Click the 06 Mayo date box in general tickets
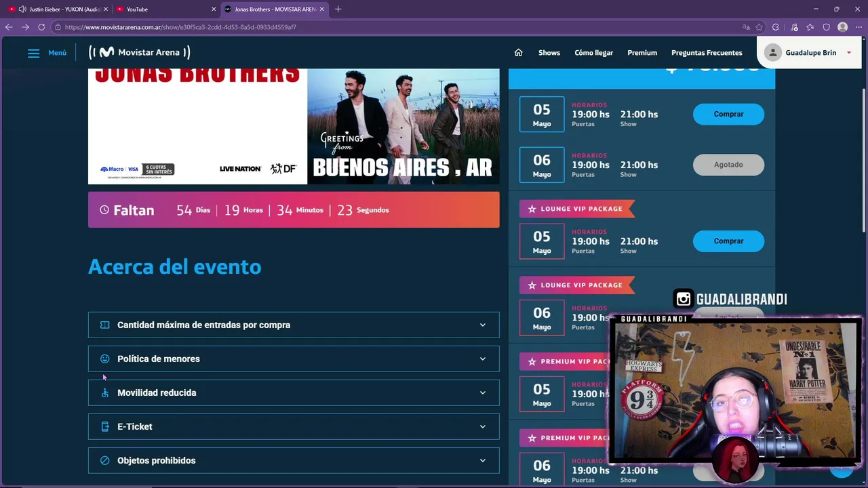Image resolution: width=868 pixels, height=488 pixels. click(542, 165)
